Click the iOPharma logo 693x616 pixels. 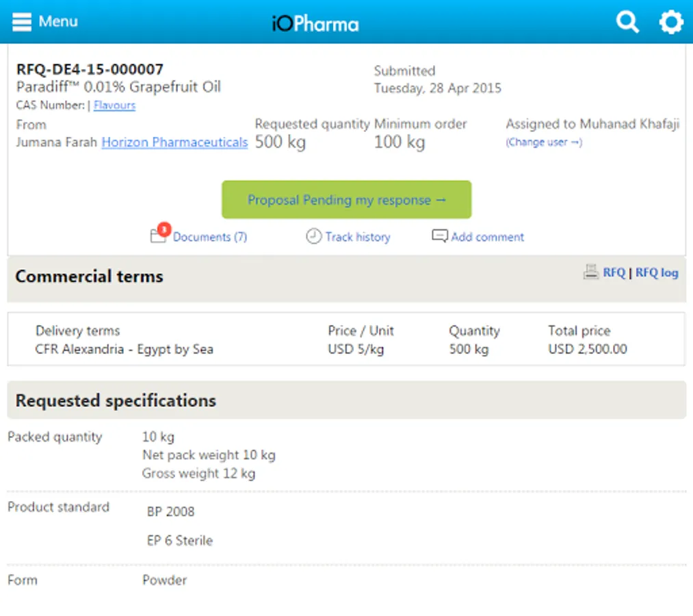pyautogui.click(x=315, y=23)
